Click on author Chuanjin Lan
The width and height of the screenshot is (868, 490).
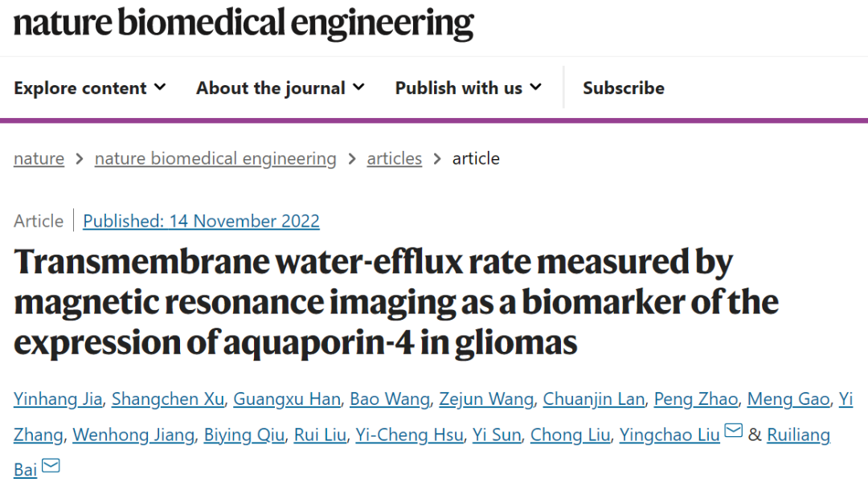592,399
